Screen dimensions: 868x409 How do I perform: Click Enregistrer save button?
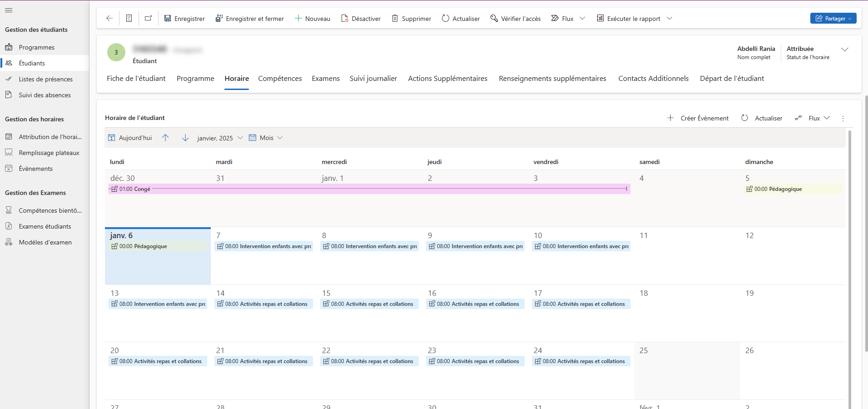[184, 19]
